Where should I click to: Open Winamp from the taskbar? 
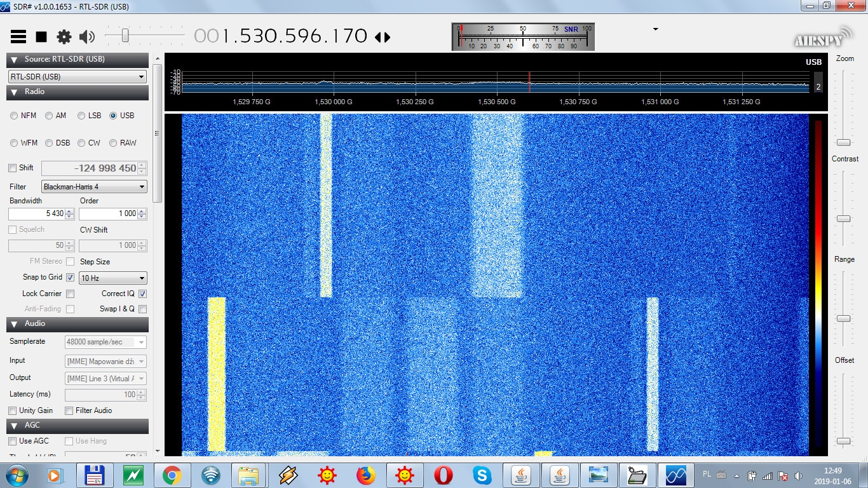pyautogui.click(x=288, y=475)
